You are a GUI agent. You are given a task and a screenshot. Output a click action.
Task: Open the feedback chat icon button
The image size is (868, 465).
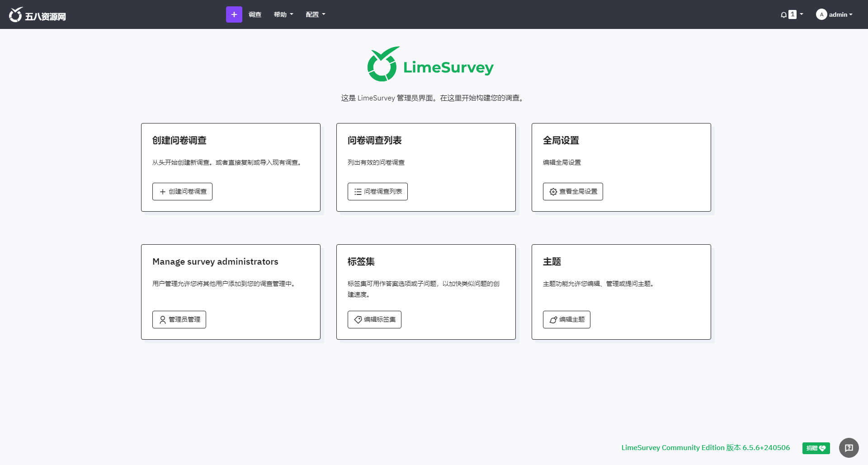pos(849,448)
